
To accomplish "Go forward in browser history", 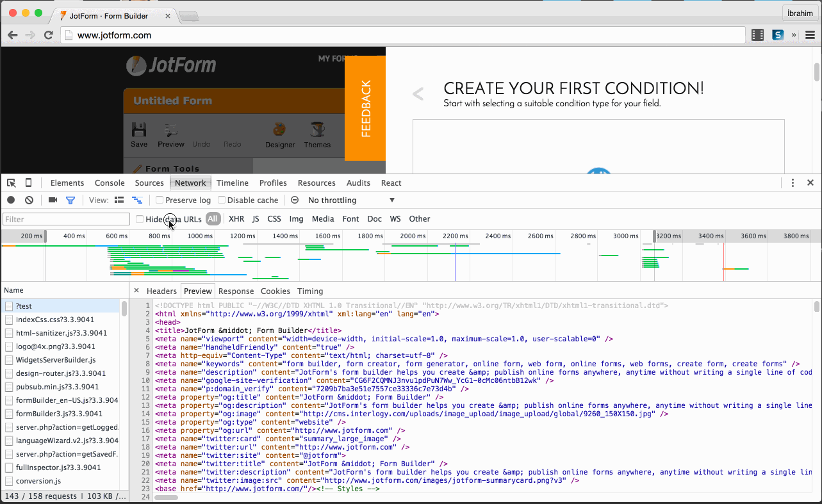I will [30, 35].
